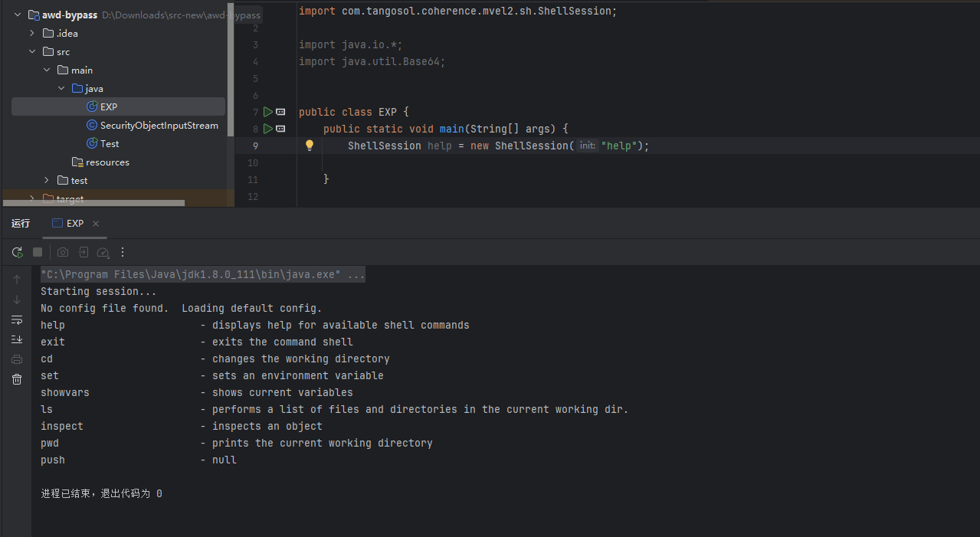Click the profiler speedometer icon in run toolbar
980x537 pixels.
coord(103,252)
